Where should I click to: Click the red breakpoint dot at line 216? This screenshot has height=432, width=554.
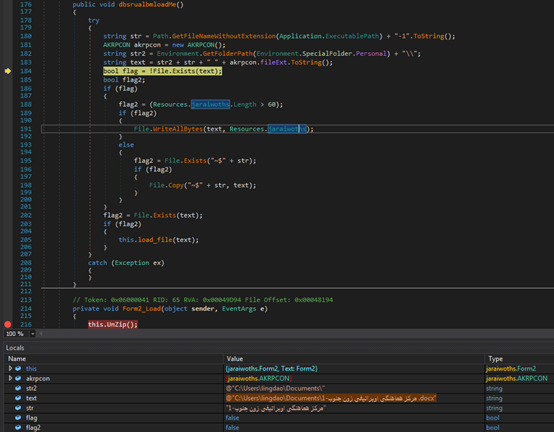(7, 324)
